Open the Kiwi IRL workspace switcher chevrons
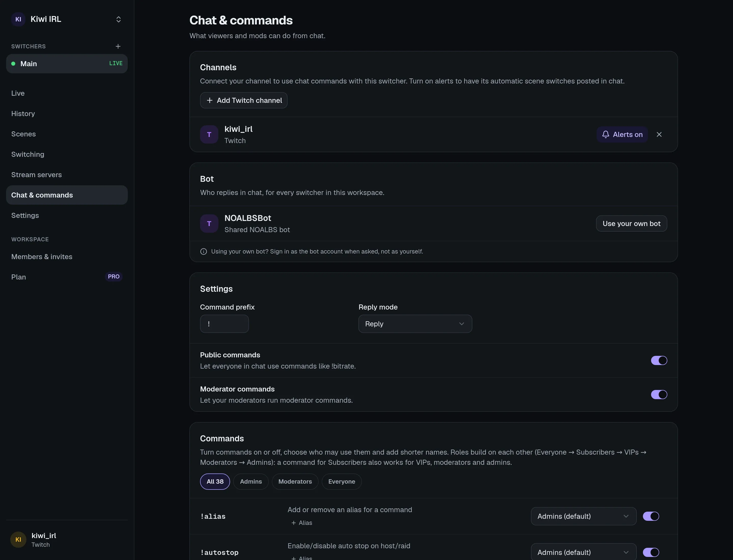This screenshot has width=733, height=560. 118,19
